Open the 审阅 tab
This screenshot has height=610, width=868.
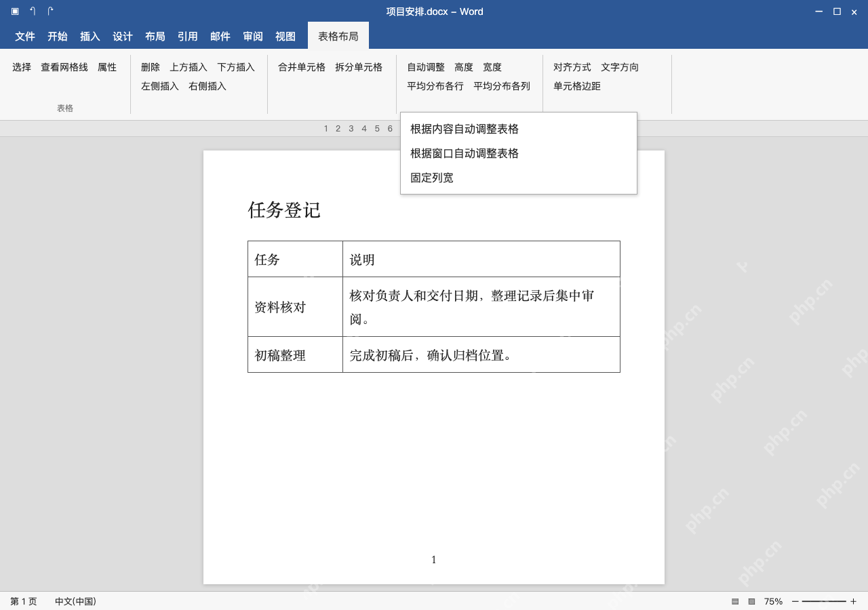[x=253, y=36]
